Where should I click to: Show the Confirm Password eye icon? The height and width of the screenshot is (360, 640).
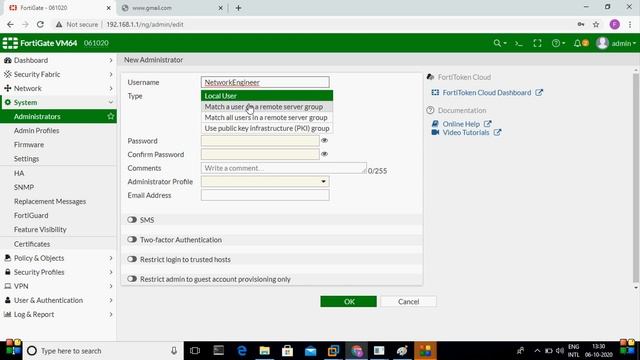[324, 154]
